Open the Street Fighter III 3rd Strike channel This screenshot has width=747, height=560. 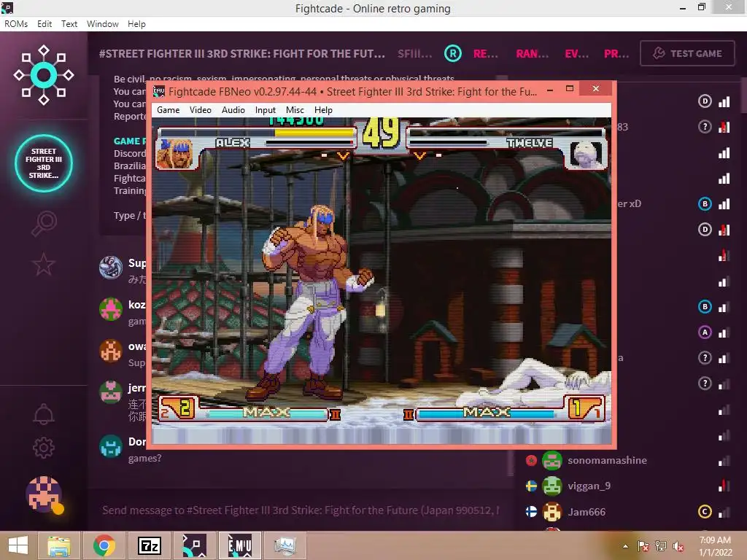point(43,163)
